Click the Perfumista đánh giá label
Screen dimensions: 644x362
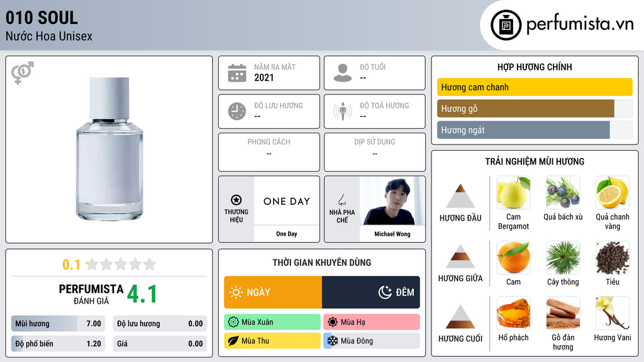91,294
